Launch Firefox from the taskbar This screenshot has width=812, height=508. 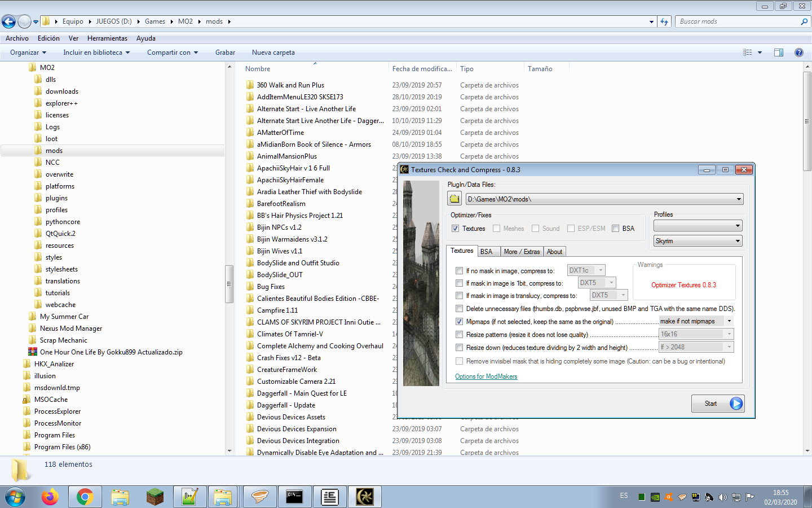coord(50,497)
